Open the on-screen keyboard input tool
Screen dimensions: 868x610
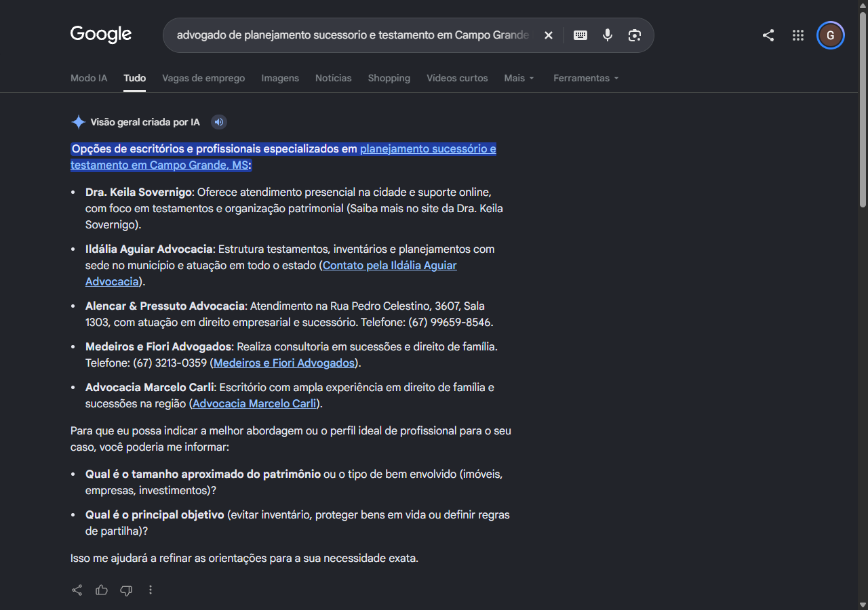[580, 35]
